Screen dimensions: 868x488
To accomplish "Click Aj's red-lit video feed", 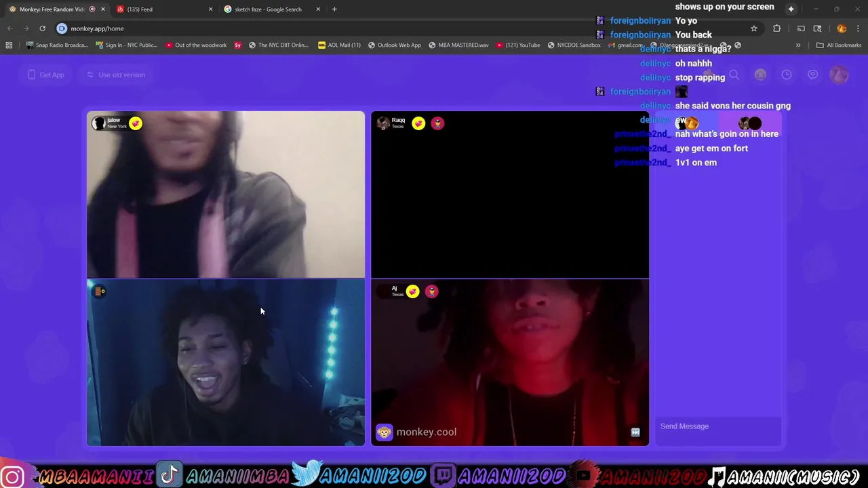I will click(x=510, y=363).
